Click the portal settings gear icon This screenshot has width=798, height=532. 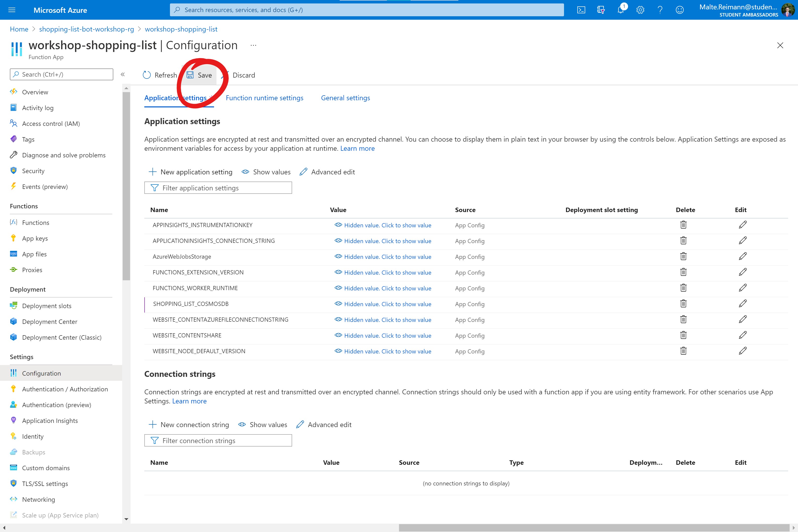pos(640,10)
